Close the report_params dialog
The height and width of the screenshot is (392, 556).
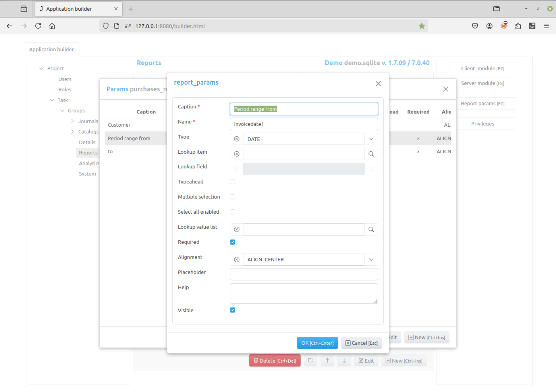point(378,83)
